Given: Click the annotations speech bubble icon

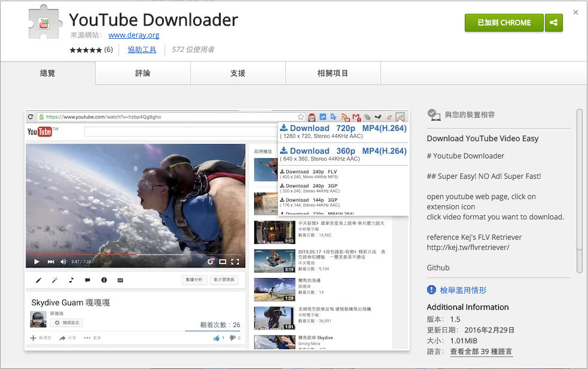Looking at the screenshot, I should click(88, 280).
